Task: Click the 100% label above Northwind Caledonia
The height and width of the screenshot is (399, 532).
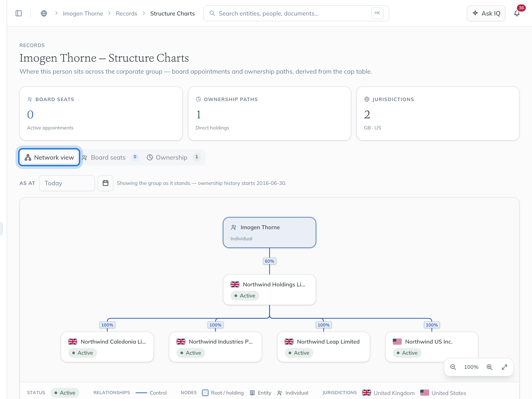Action: tap(107, 325)
